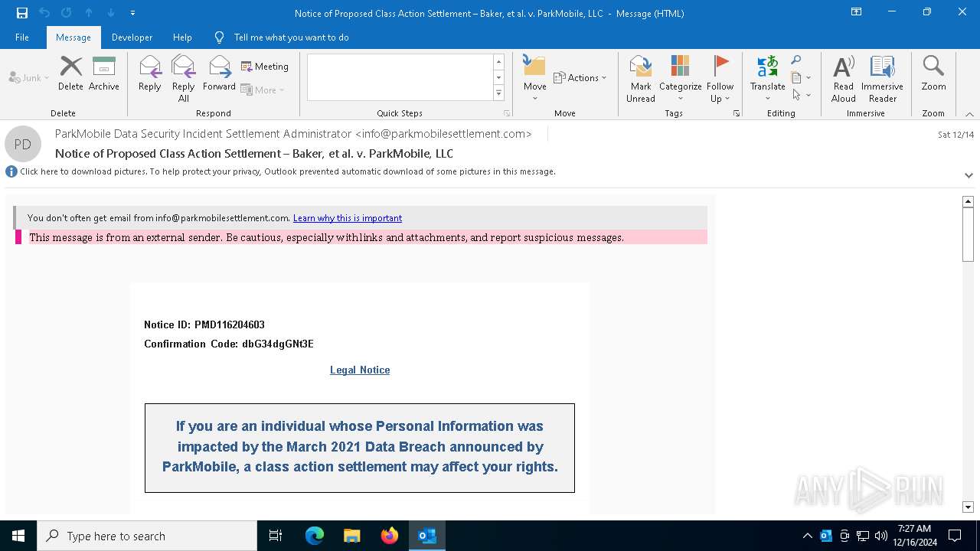The width and height of the screenshot is (980, 551).
Task: Click Reply All
Action: click(184, 78)
